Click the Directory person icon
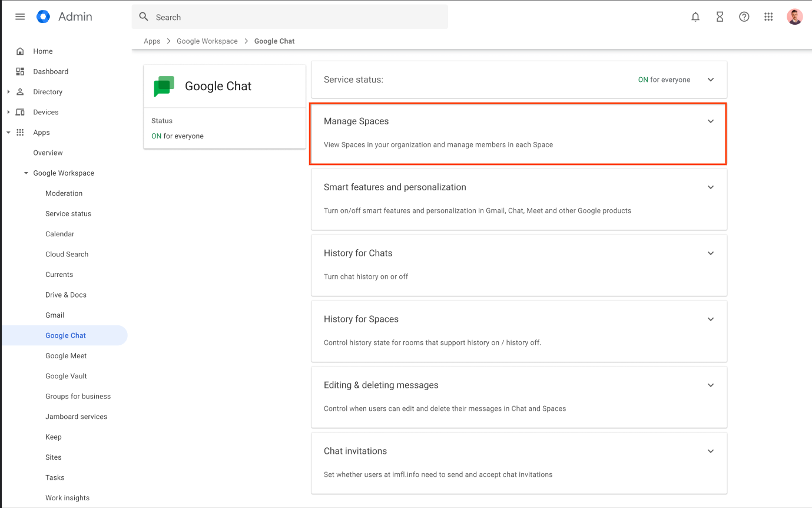This screenshot has width=812, height=508. (20, 92)
